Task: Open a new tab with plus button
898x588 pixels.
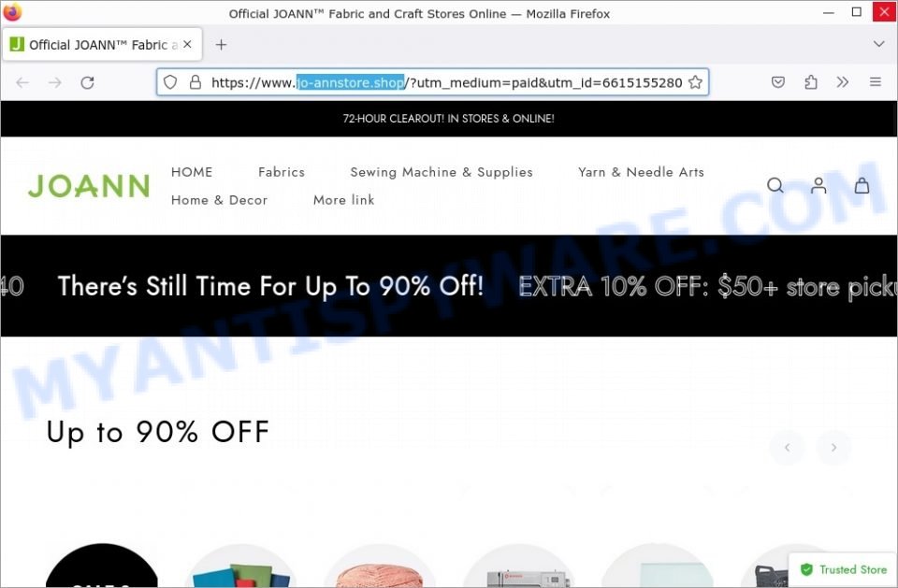Action: click(x=221, y=45)
